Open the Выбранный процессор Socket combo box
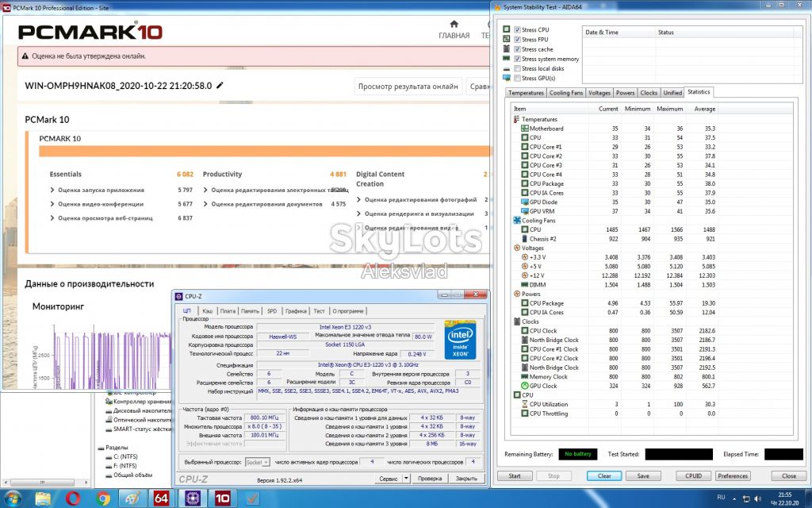812x508 pixels. (x=258, y=462)
